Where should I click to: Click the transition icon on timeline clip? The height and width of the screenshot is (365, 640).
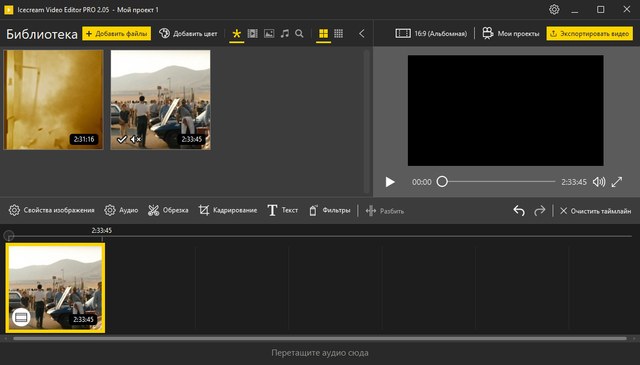click(x=21, y=317)
